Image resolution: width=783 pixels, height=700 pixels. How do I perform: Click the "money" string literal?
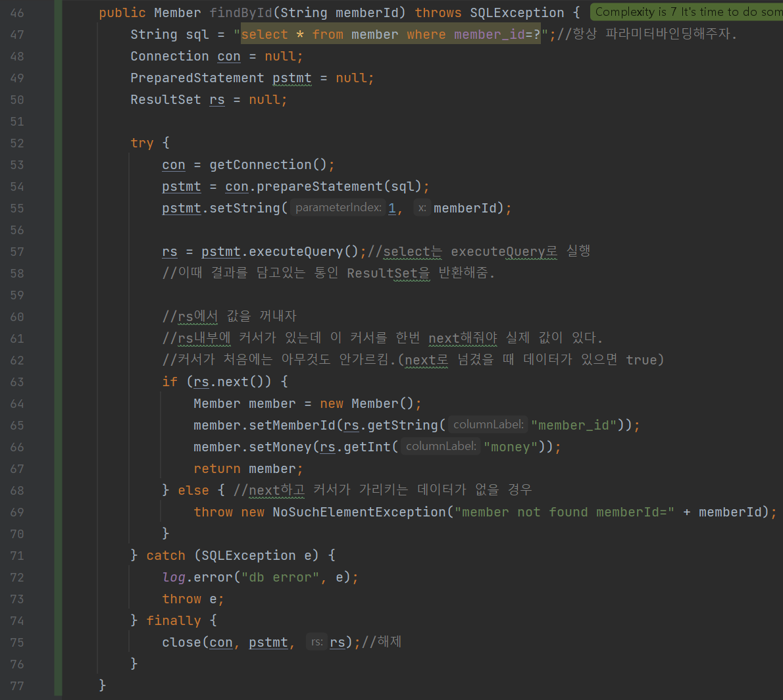coord(511,447)
